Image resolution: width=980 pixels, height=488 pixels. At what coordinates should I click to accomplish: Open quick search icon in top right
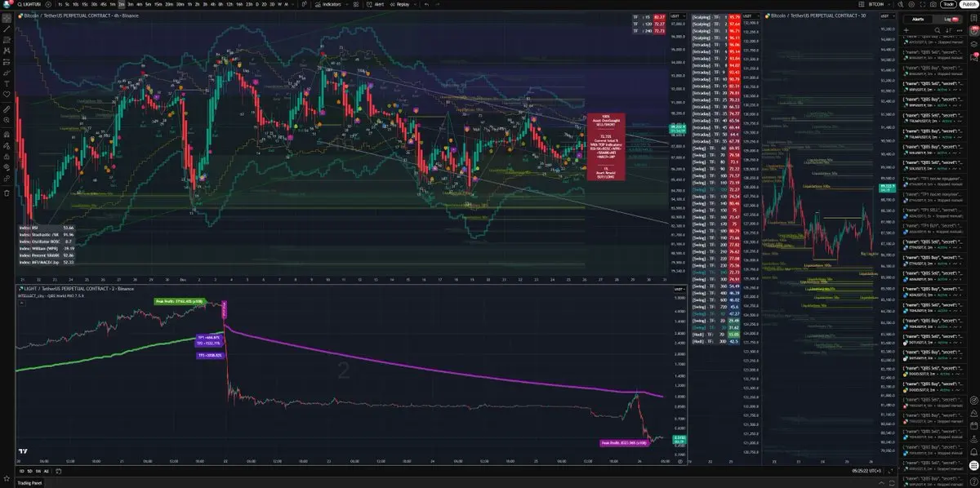pyautogui.click(x=901, y=5)
